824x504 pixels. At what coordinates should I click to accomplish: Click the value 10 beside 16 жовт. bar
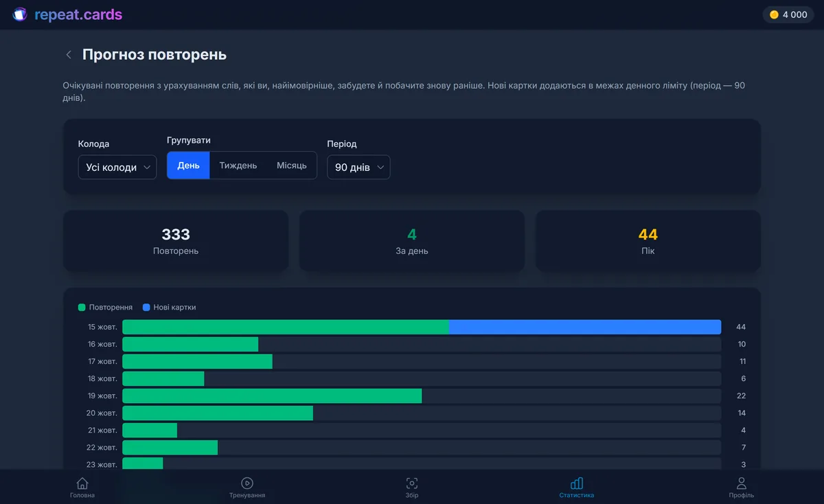742,344
